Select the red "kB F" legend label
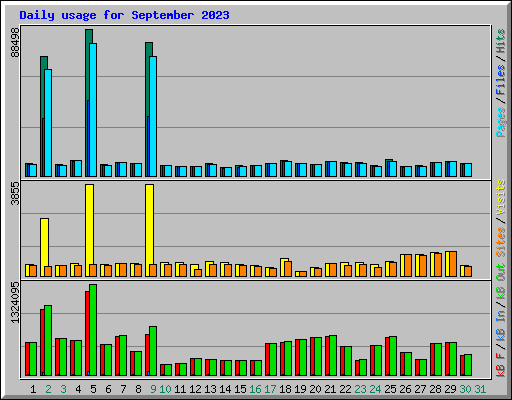 click(x=501, y=365)
